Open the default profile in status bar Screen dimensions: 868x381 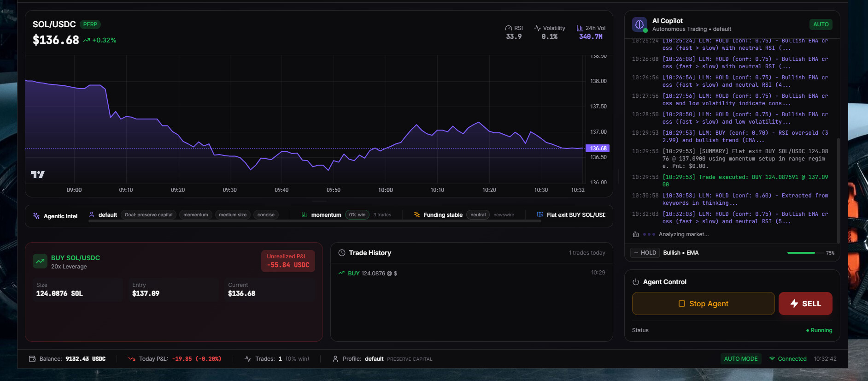[374, 359]
